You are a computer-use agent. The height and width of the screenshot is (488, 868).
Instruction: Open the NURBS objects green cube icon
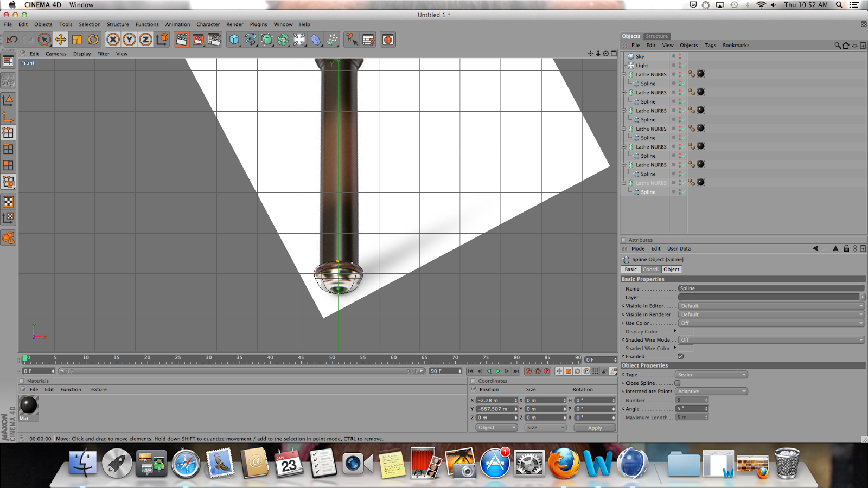(267, 40)
